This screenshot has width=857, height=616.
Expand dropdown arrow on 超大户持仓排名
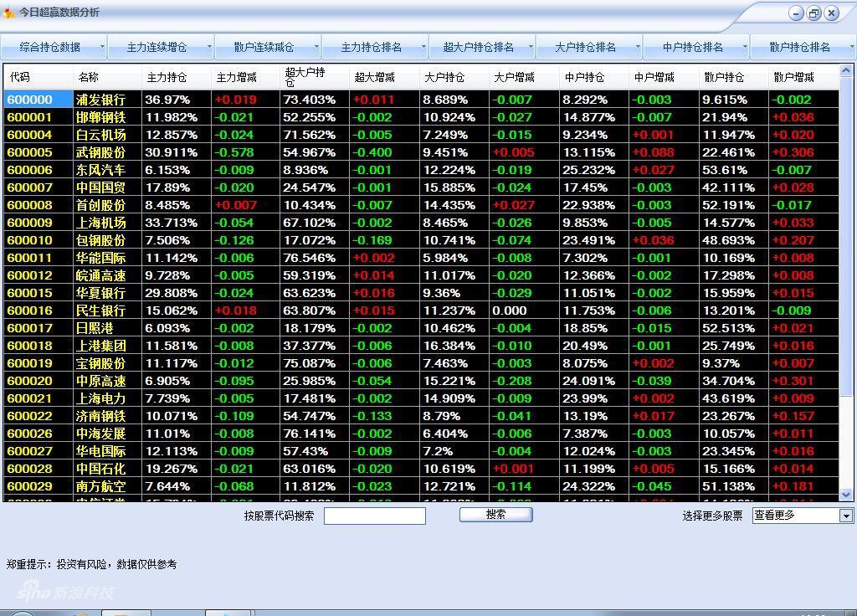530,48
